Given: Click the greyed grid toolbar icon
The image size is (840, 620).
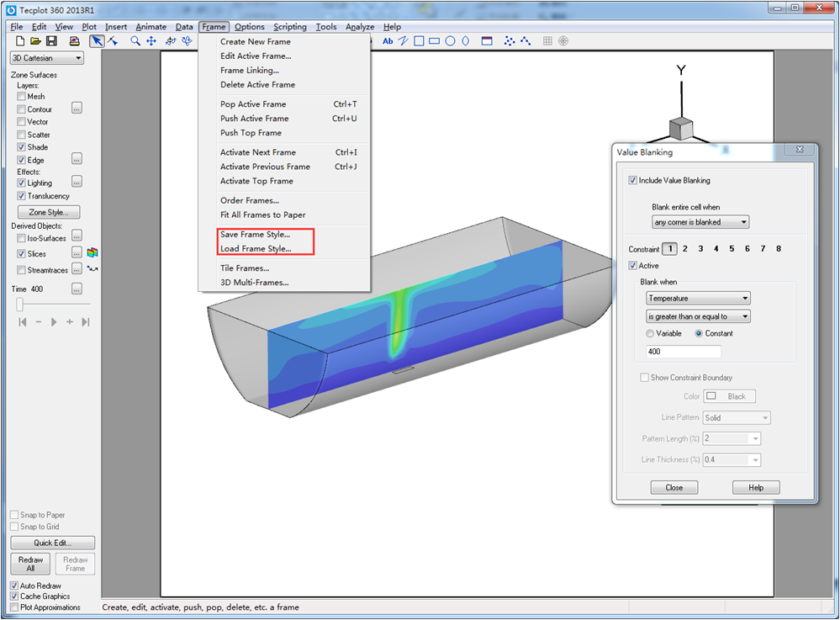Looking at the screenshot, I should click(x=547, y=41).
